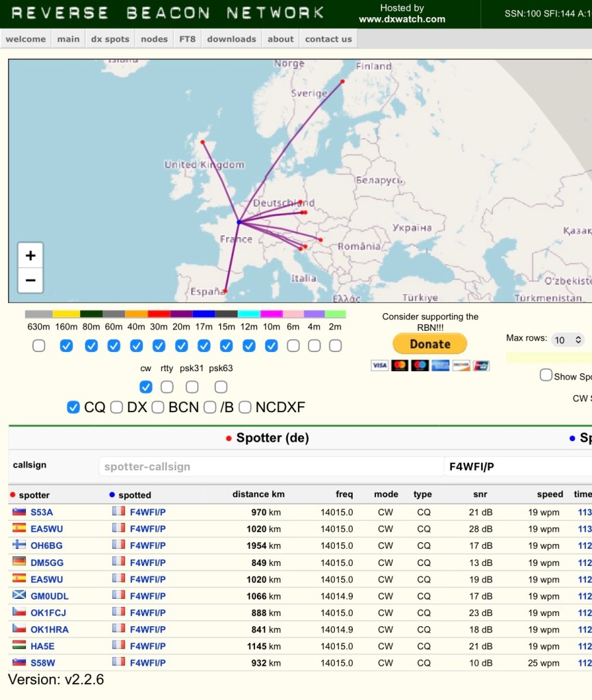Open the dx spots menu tab
The width and height of the screenshot is (592, 700).
(x=110, y=39)
